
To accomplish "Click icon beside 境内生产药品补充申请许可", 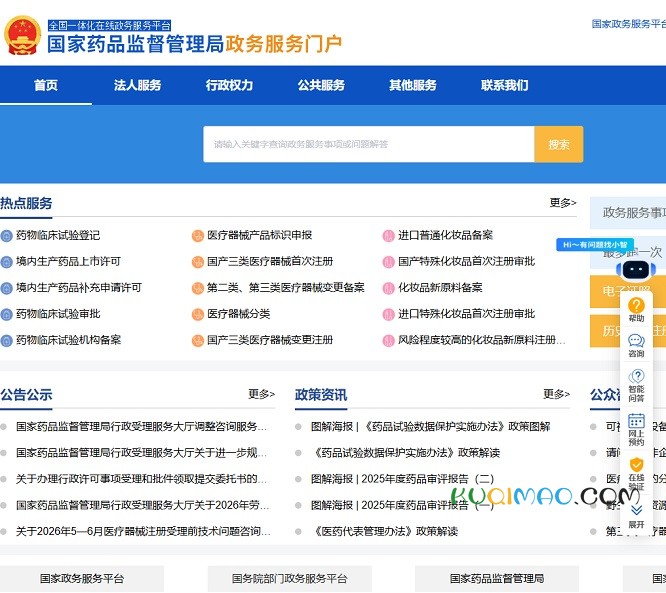I will (x=6, y=288).
